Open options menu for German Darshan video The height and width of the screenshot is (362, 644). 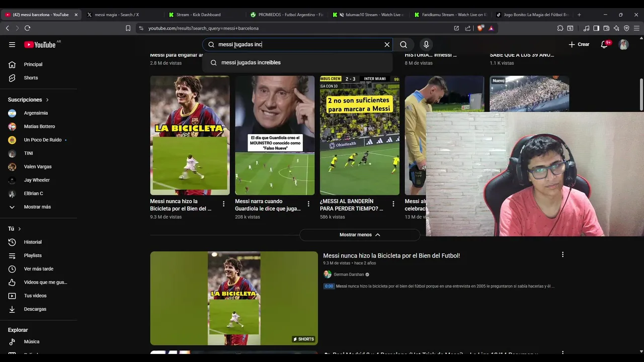(562, 255)
